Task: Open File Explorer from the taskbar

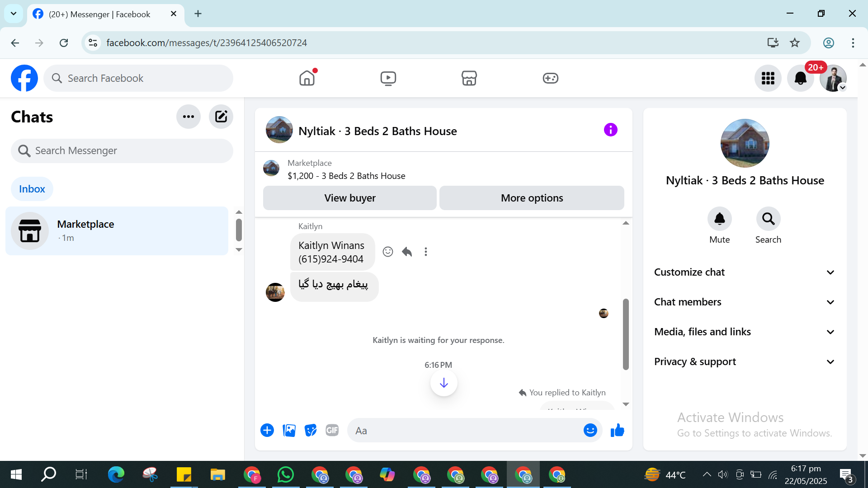Action: [x=218, y=475]
